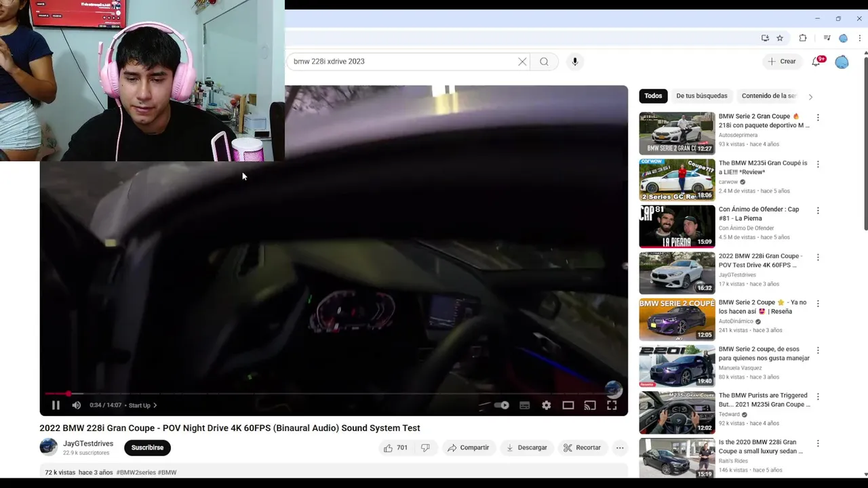Open the player settings gear
The image size is (868, 488).
click(547, 405)
